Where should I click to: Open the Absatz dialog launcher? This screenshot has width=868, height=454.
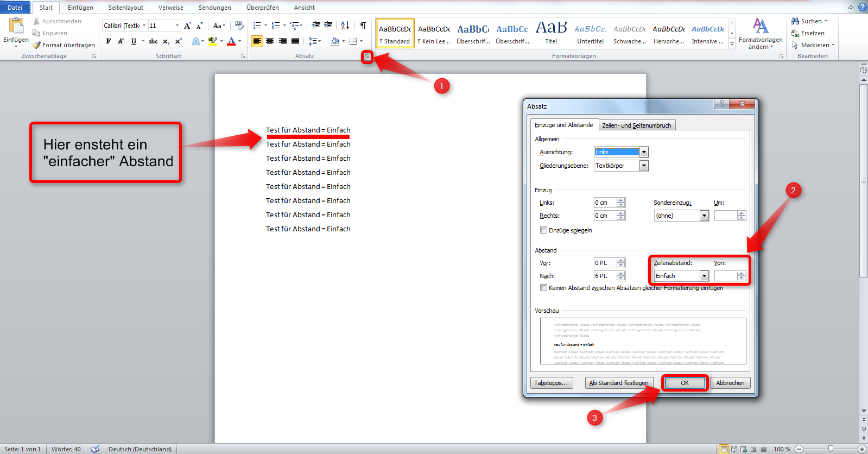pyautogui.click(x=368, y=56)
